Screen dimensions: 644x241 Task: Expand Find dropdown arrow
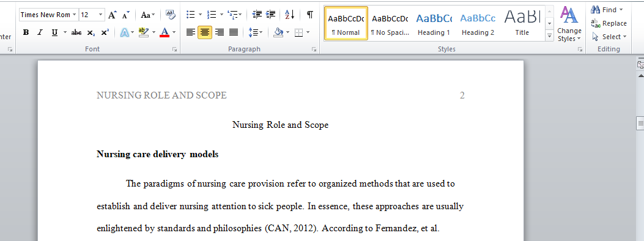[x=621, y=10]
